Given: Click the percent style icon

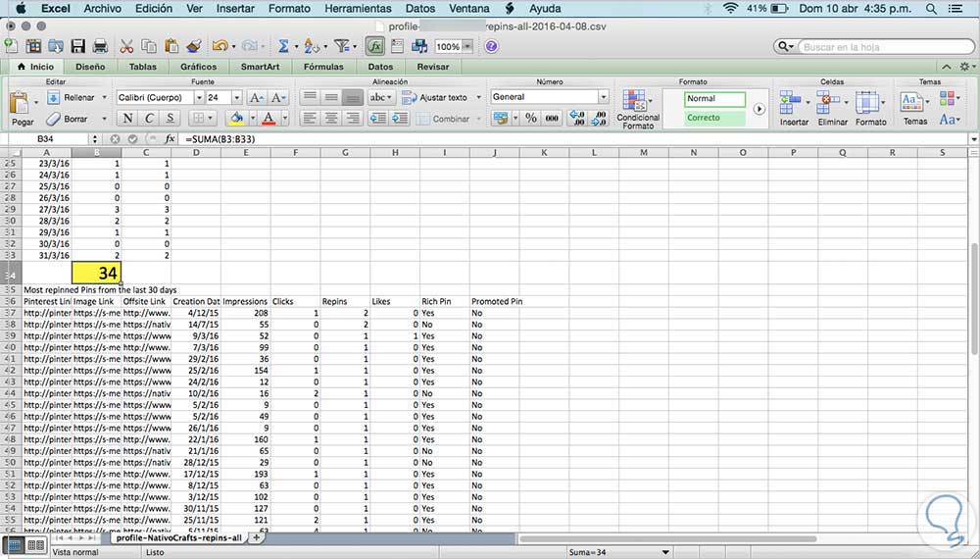Looking at the screenshot, I should pos(530,119).
